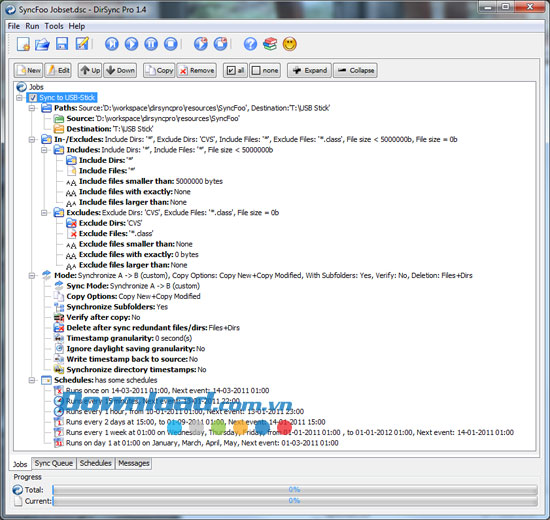The image size is (550, 520).
Task: Click the edit pencil toolbar icon
Action: (82, 44)
